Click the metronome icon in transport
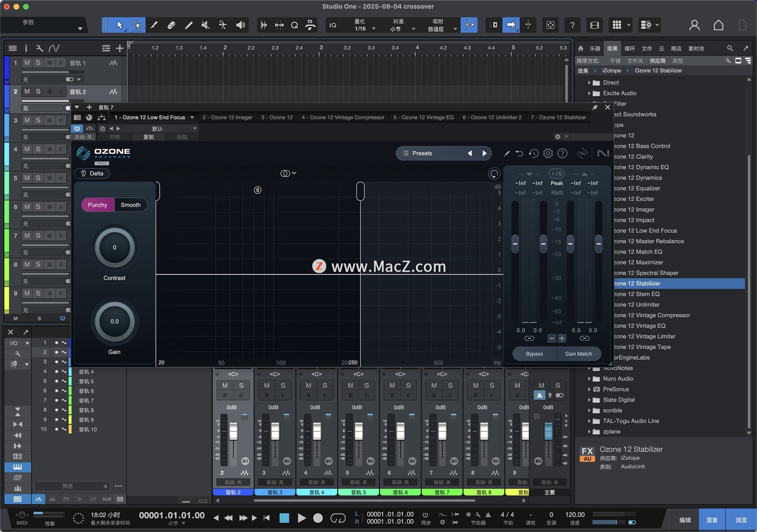757x532 pixels. click(x=488, y=515)
